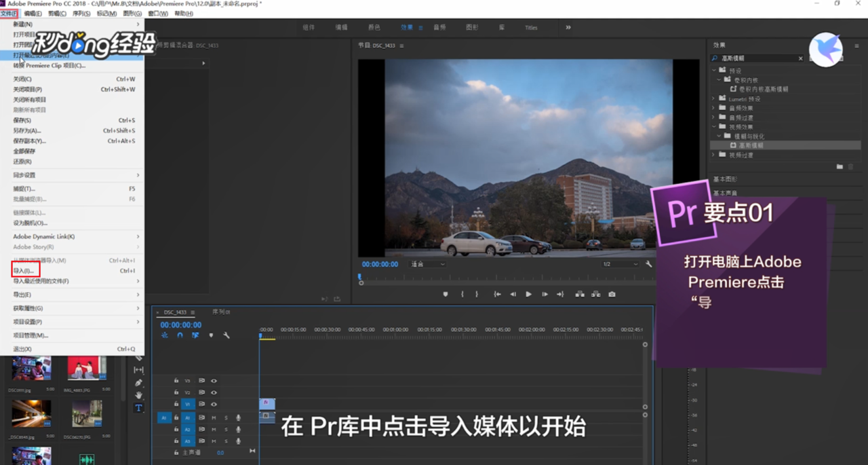868x465 pixels.
Task: Mute audio track A1
Action: click(x=214, y=418)
